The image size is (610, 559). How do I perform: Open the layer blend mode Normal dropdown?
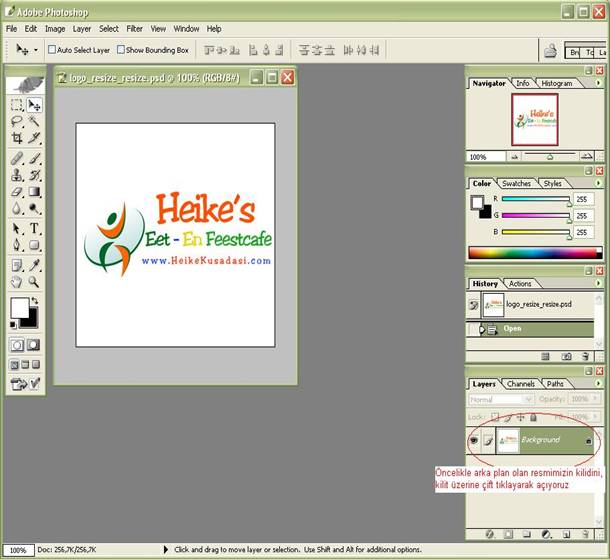(528, 399)
